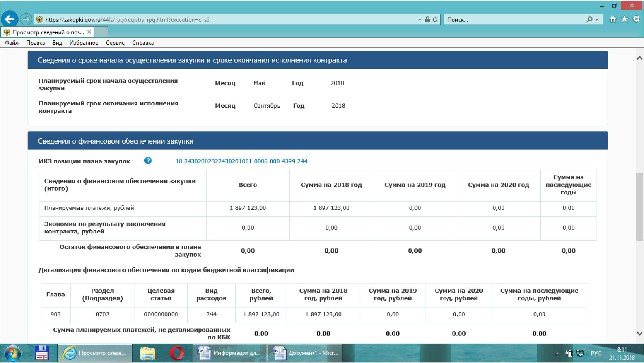The width and height of the screenshot is (644, 363).
Task: Click the browser forward arrow button
Action: pyautogui.click(x=26, y=19)
